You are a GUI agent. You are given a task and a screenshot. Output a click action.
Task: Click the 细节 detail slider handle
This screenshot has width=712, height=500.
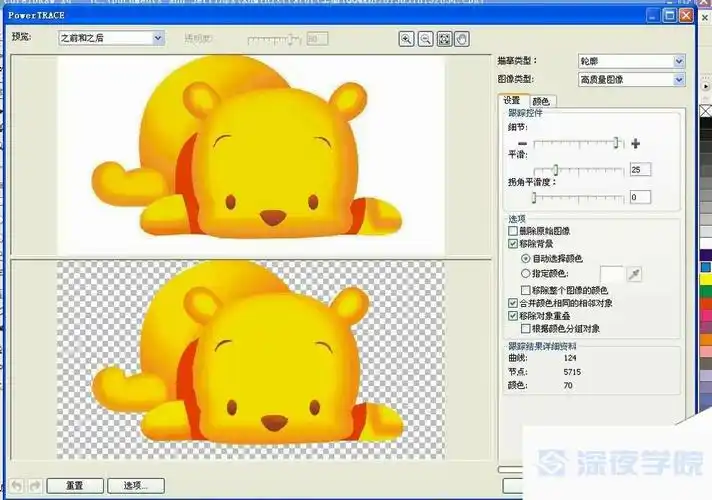click(x=616, y=143)
